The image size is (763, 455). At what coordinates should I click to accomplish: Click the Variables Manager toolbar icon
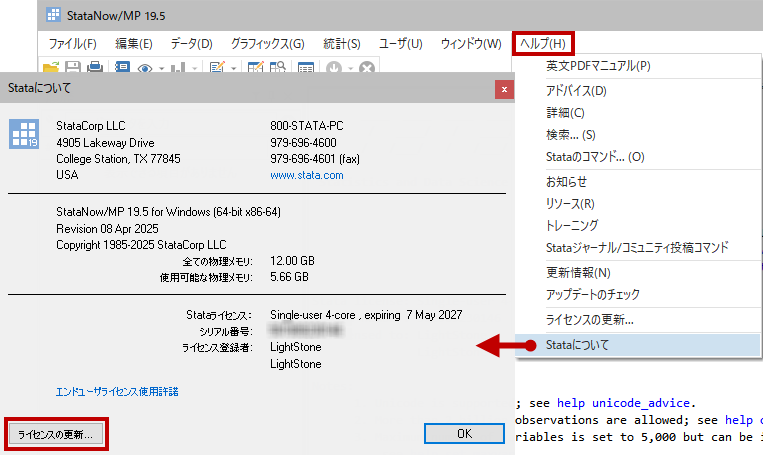pyautogui.click(x=307, y=67)
